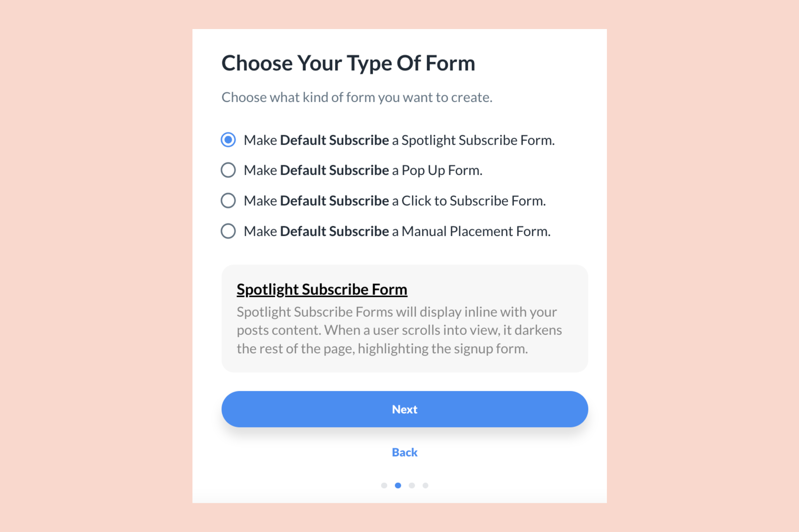
Task: Jump to the fourth step pagination dot
Action: coord(425,485)
